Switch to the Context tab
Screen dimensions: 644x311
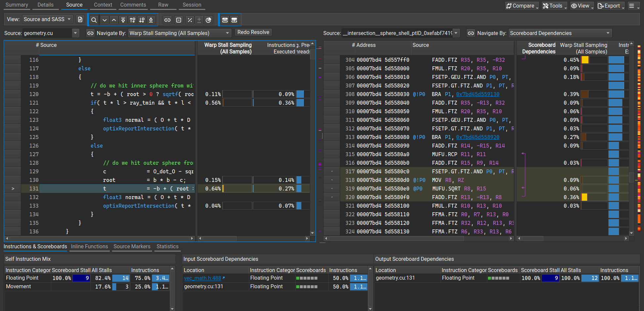tap(103, 5)
